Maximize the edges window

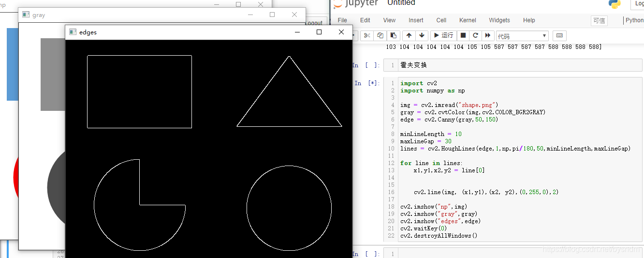(x=319, y=32)
